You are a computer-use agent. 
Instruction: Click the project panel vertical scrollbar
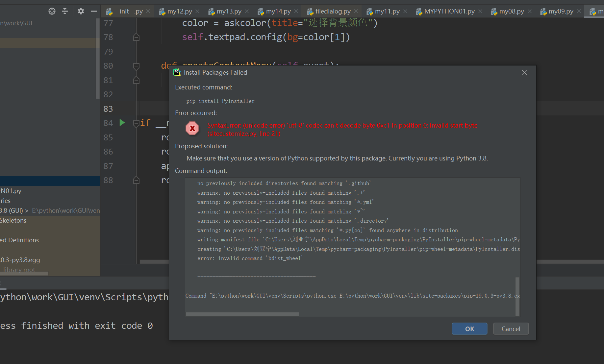pyautogui.click(x=97, y=59)
